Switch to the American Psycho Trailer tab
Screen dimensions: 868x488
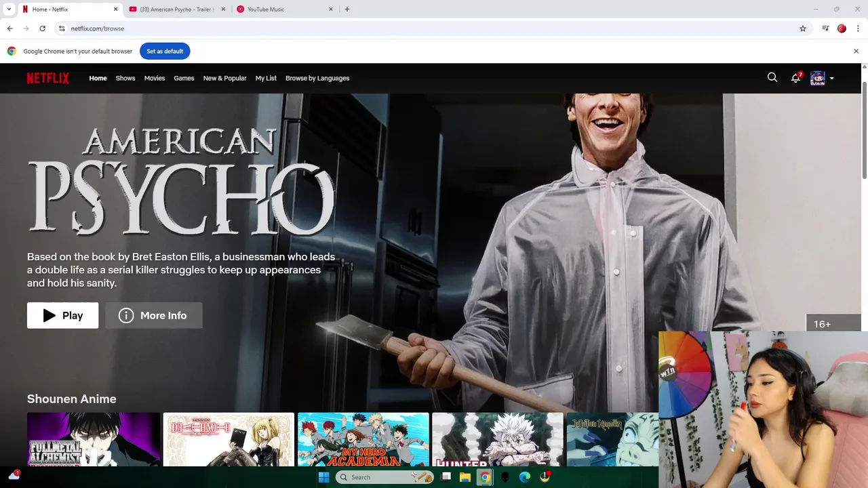[178, 9]
